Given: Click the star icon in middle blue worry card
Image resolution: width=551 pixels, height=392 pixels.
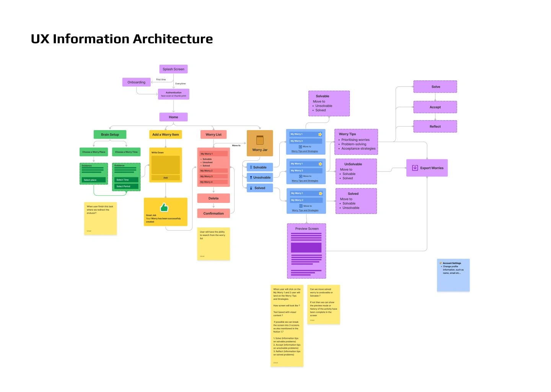Looking at the screenshot, I should pos(320,164).
